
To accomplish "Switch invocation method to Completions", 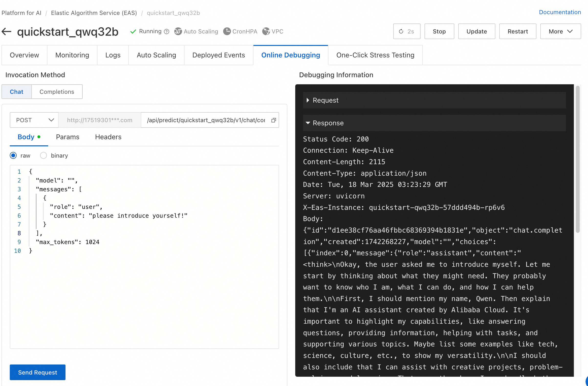I will 57,92.
